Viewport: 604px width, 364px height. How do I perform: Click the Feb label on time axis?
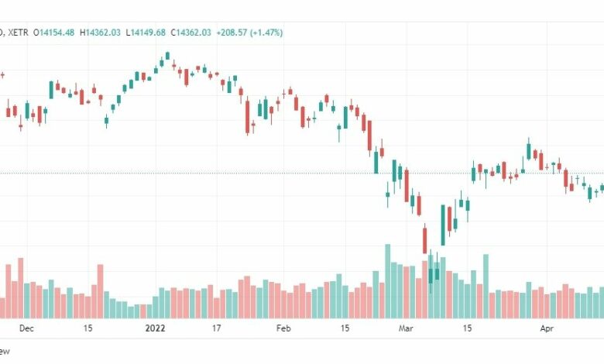point(283,328)
